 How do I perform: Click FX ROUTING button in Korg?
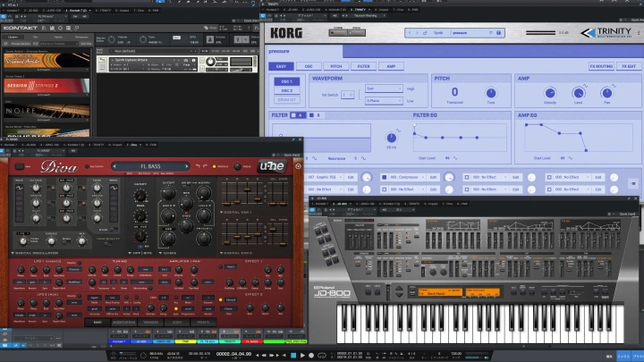click(601, 66)
